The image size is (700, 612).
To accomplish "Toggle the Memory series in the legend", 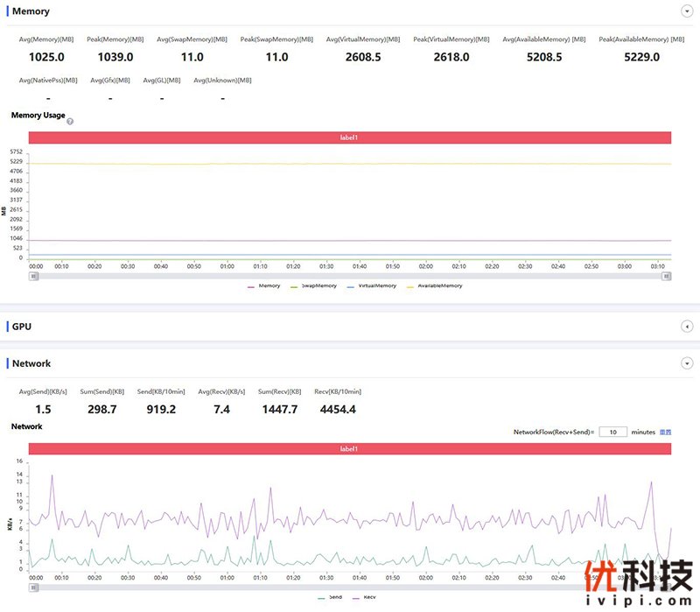I will pyautogui.click(x=263, y=285).
